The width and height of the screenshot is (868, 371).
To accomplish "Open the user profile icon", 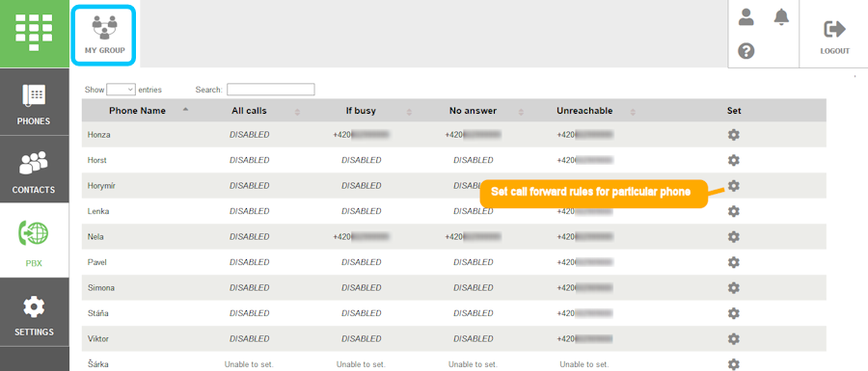I will click(746, 18).
